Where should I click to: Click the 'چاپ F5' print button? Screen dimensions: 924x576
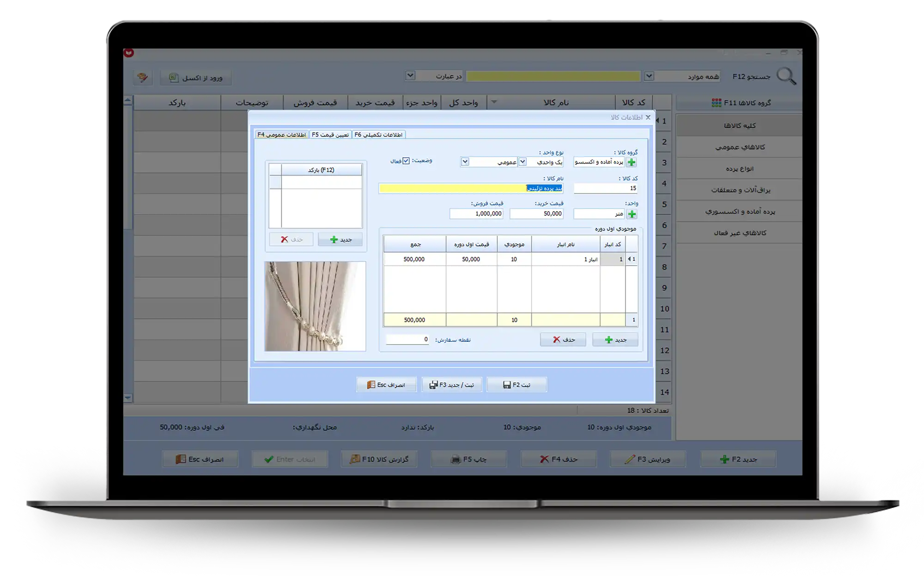[468, 459]
